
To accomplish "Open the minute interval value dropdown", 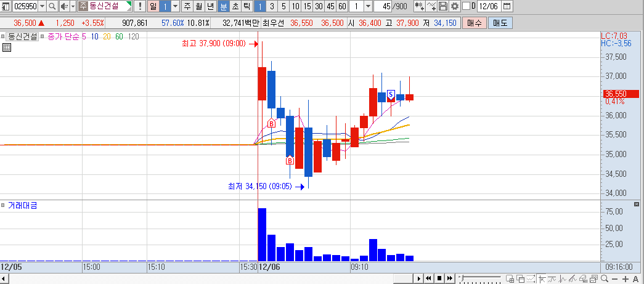I will click(367, 6).
